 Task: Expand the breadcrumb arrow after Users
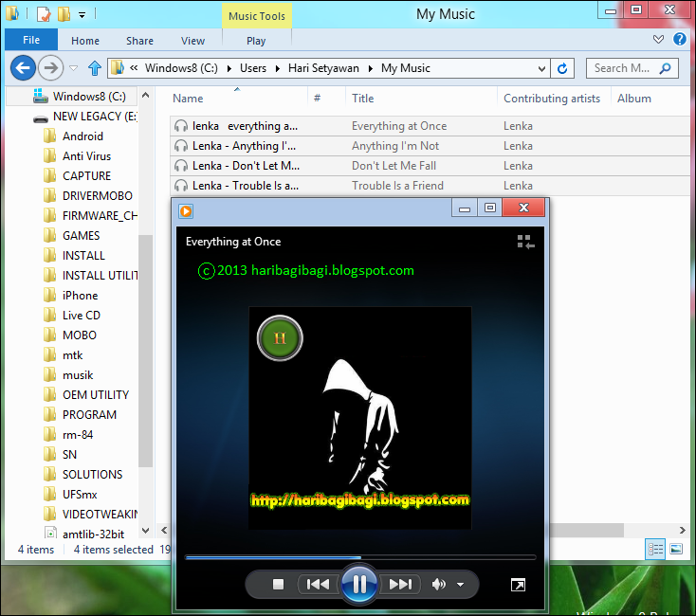click(x=277, y=69)
